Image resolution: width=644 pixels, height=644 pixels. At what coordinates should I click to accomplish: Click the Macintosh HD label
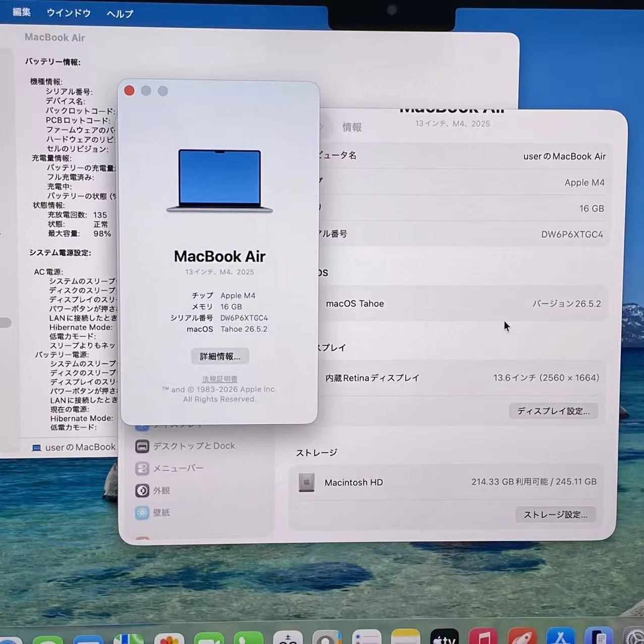(x=354, y=482)
